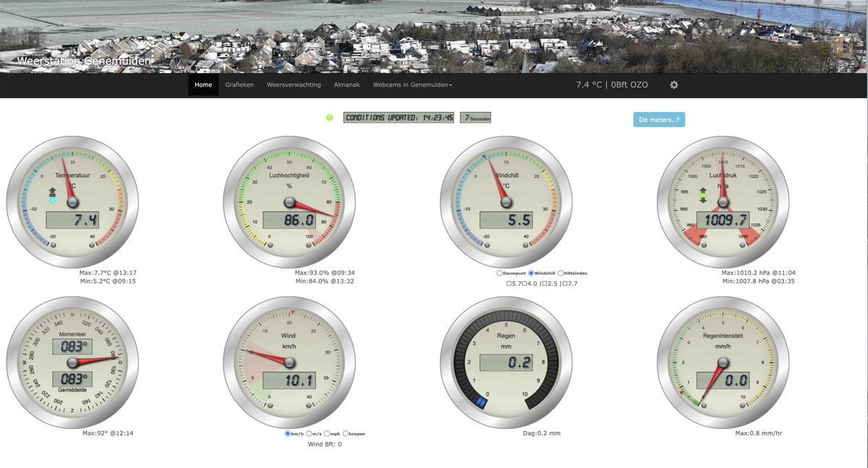Click the Dag:0.2 mm text
This screenshot has width=868, height=468.
tap(541, 433)
